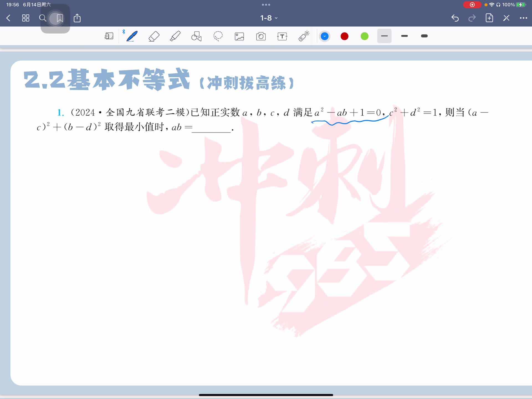Expand the 1-8 document title dropdown
The height and width of the screenshot is (399, 532).
(x=268, y=18)
